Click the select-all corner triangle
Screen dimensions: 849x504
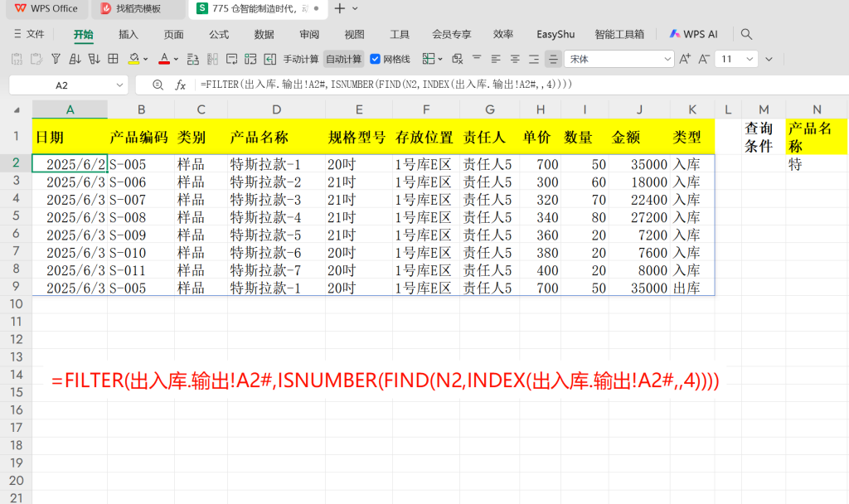pos(17,110)
